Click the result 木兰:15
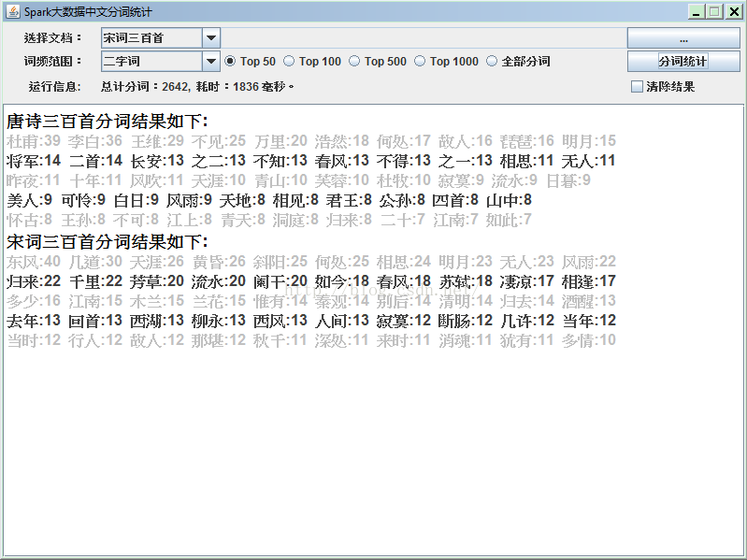Screen dimensions: 747x560 157,301
